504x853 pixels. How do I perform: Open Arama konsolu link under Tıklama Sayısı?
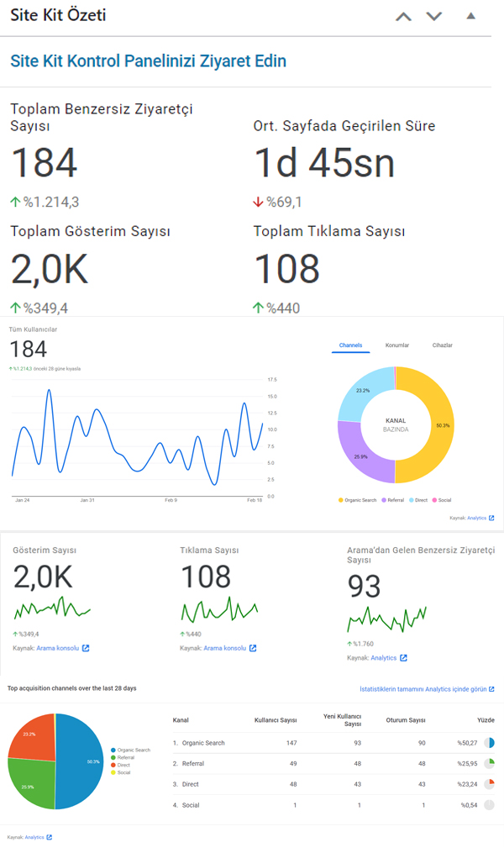click(x=225, y=648)
